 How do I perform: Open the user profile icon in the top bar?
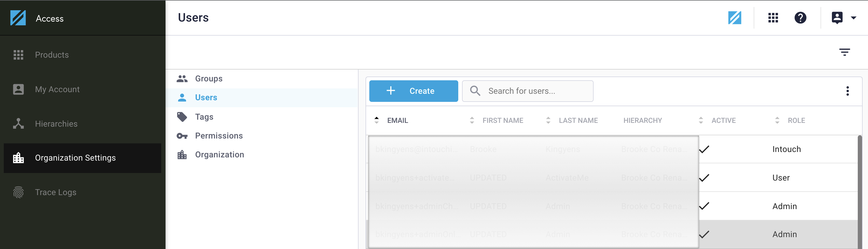tap(837, 18)
